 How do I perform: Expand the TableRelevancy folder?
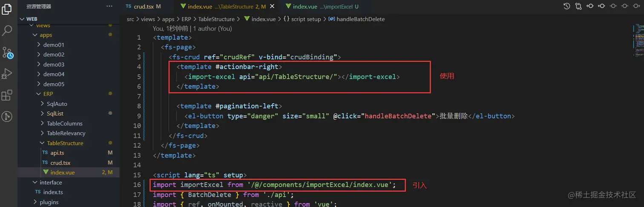pos(42,133)
